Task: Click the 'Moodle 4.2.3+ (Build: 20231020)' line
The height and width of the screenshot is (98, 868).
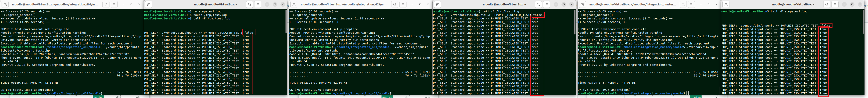Action: pyautogui.click(x=65, y=54)
